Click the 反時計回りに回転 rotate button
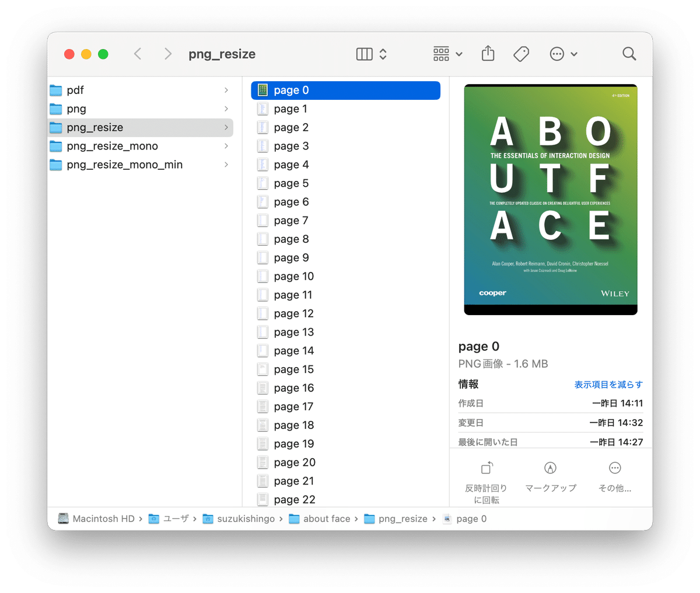The width and height of the screenshot is (700, 593). pos(486,483)
